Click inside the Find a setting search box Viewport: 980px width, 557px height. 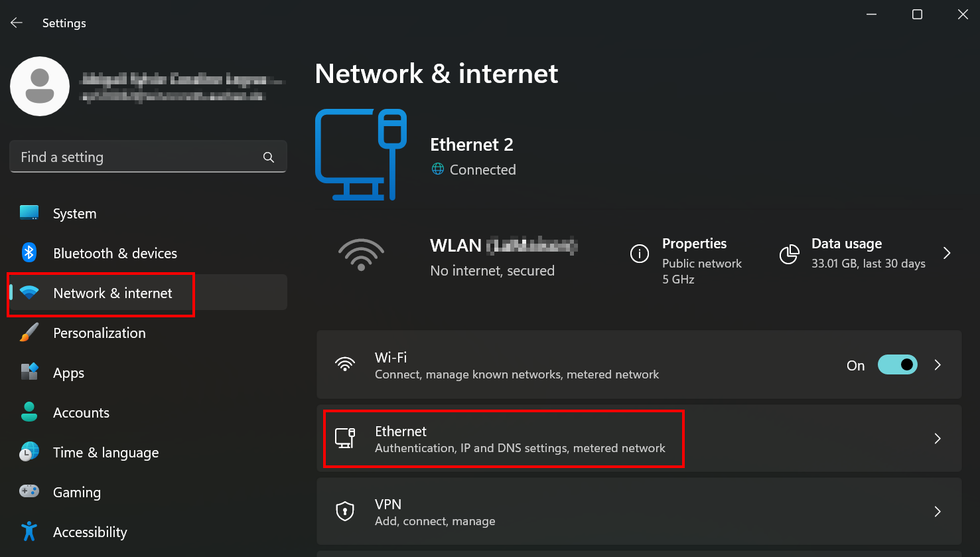(133, 157)
